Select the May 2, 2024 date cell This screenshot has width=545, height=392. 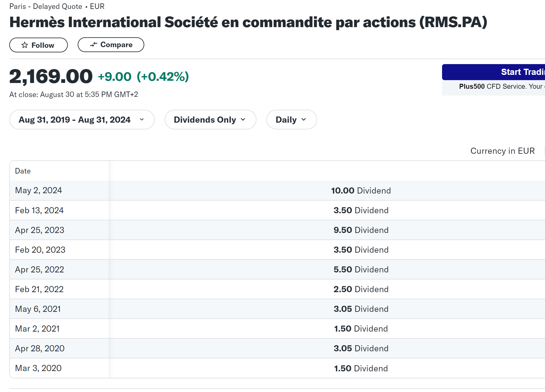59,190
